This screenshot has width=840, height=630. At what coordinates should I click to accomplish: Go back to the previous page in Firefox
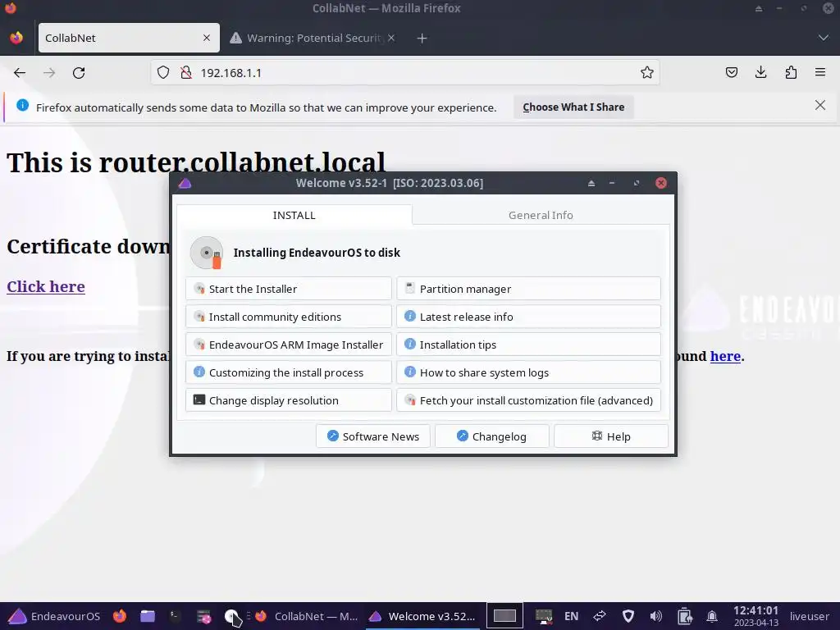click(20, 73)
